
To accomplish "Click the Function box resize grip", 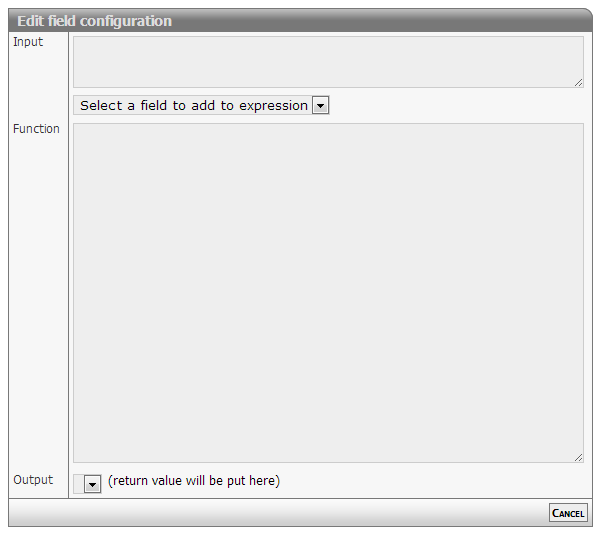I will (579, 457).
